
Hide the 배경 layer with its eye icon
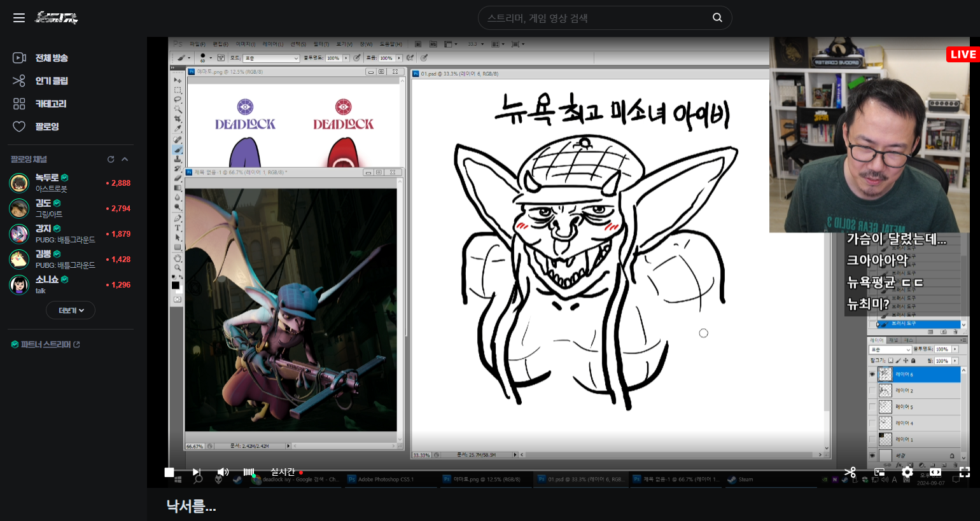[x=872, y=455]
